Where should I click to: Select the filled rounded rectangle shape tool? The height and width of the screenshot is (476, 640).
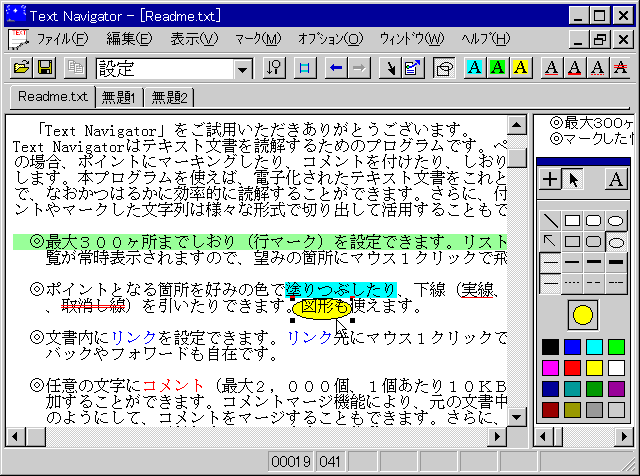point(594,221)
